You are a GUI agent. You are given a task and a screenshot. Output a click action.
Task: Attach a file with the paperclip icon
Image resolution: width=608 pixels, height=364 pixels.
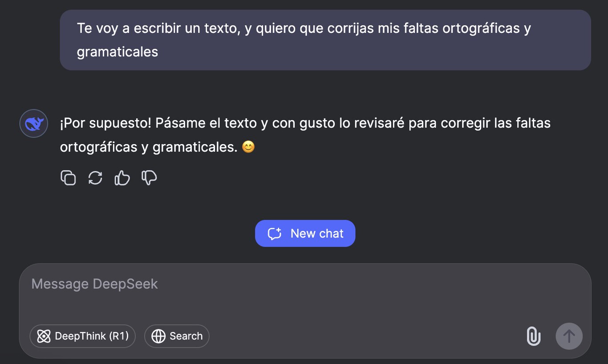coord(533,336)
